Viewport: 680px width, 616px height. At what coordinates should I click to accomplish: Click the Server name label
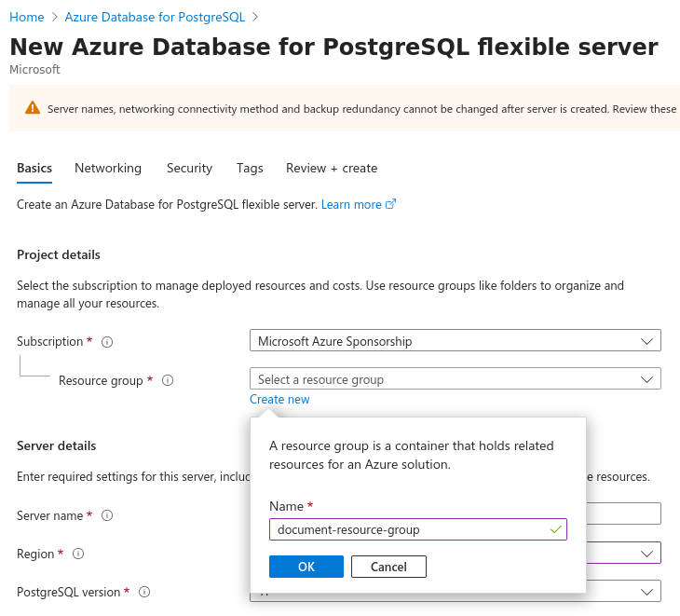click(50, 515)
